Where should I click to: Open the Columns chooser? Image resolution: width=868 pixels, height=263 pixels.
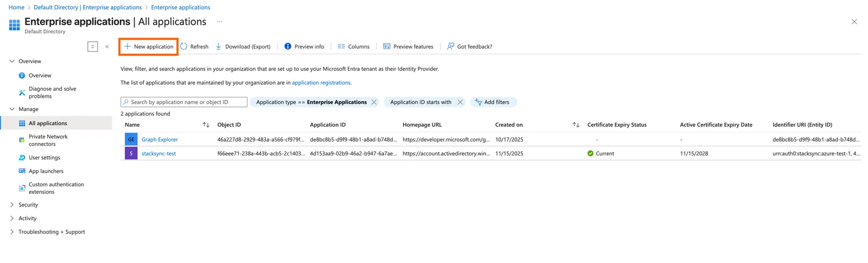point(354,47)
